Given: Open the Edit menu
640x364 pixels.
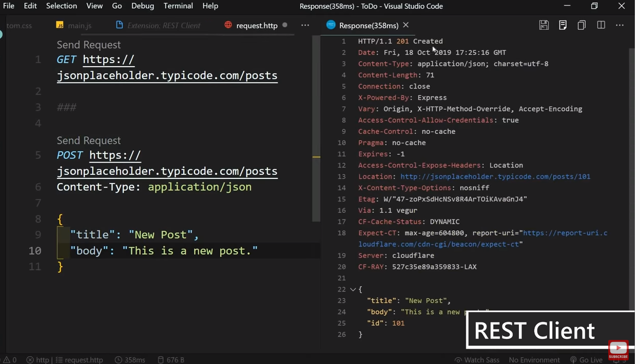Looking at the screenshot, I should click(30, 6).
